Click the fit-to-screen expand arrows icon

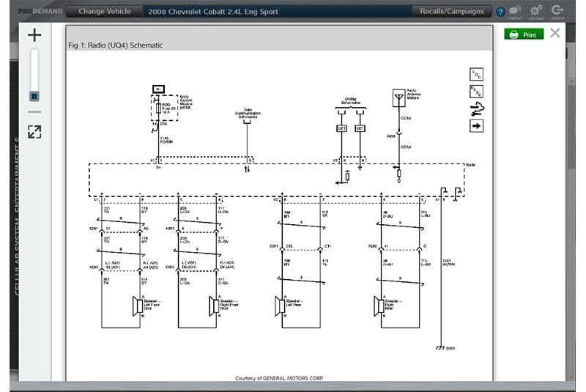tap(34, 132)
